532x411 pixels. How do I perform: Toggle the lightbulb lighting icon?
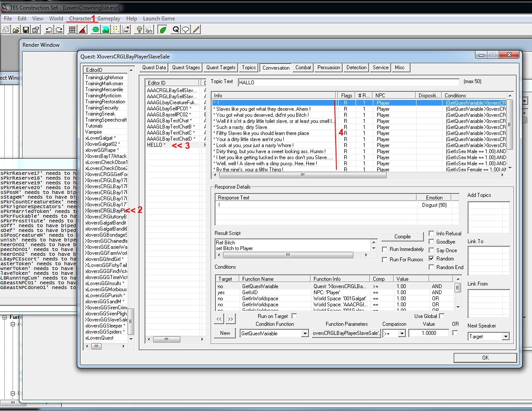(x=139, y=29)
